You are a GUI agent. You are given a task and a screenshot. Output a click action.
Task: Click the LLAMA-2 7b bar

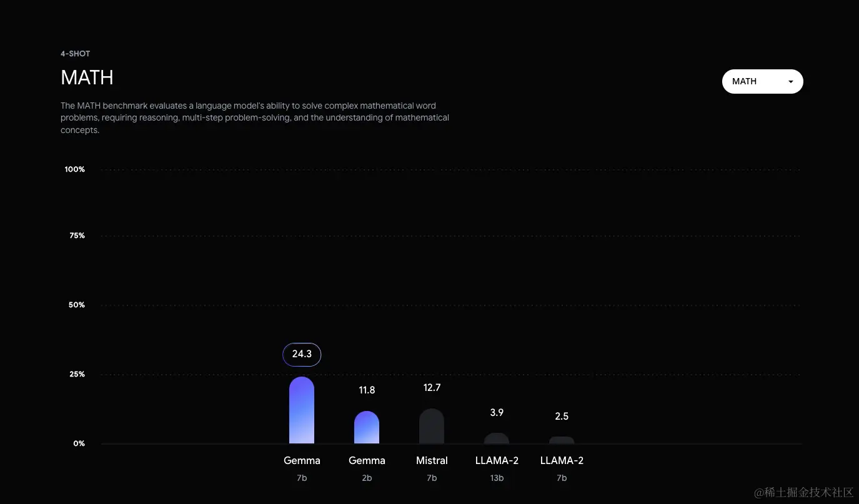click(562, 440)
